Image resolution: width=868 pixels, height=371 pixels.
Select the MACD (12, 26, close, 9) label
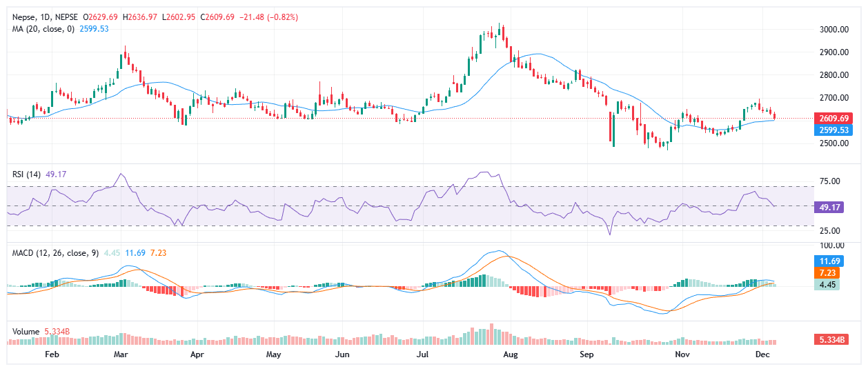tap(55, 253)
